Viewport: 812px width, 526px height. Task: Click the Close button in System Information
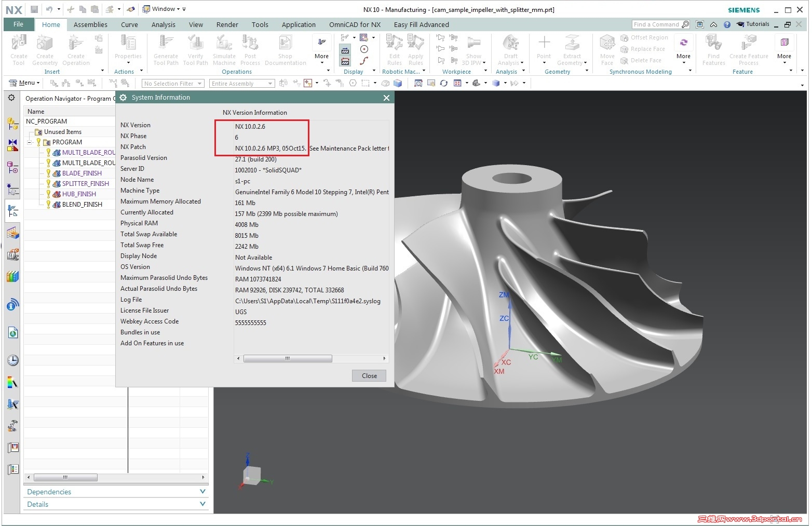pos(369,376)
